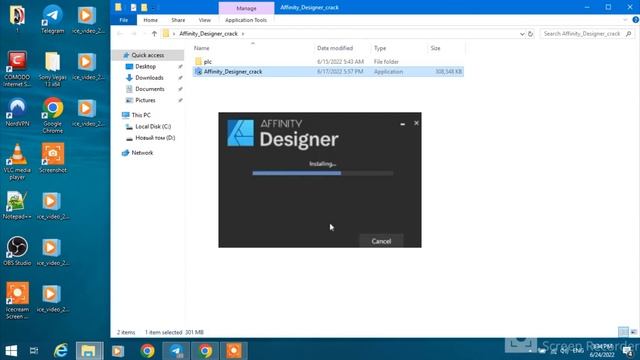This screenshot has height=360, width=640.
Task: Minimize the Affinity Designer installer window
Action: click(x=402, y=123)
